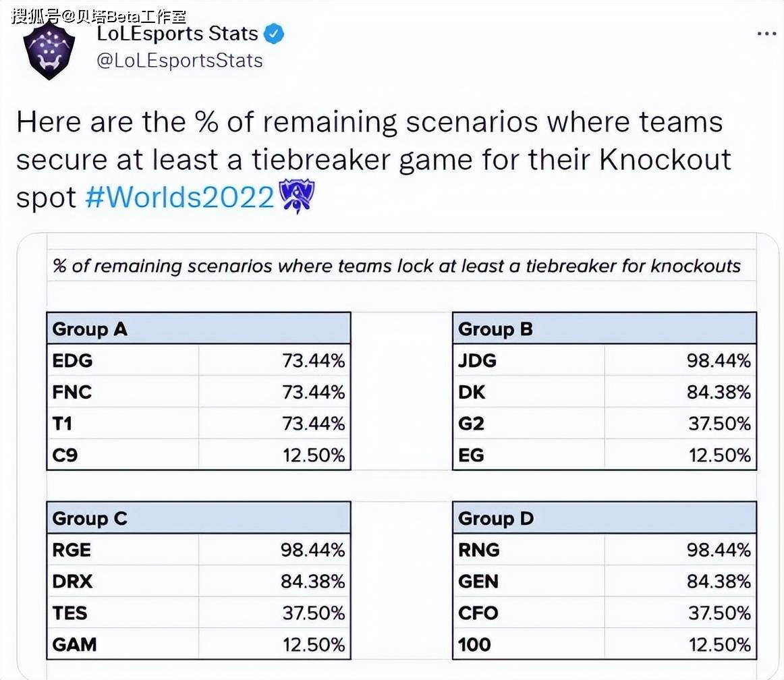Select JDG's 98.44% cell

[x=680, y=360]
